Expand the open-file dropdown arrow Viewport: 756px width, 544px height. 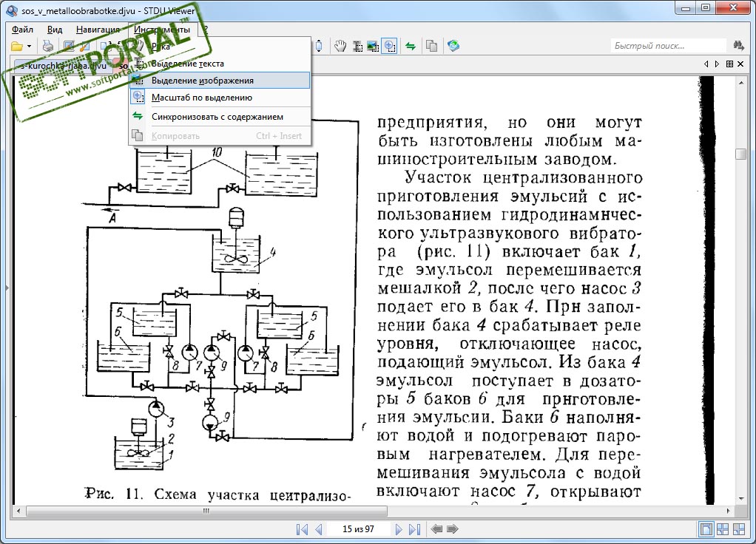coord(30,47)
